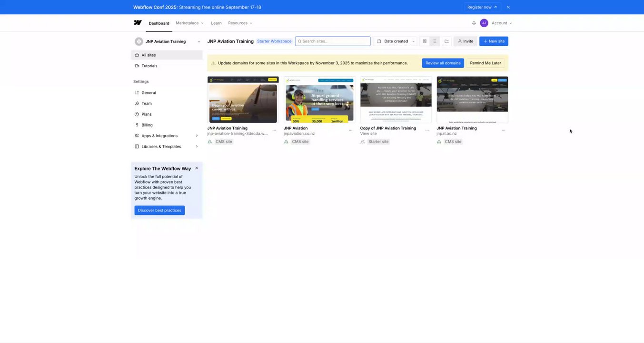Image resolution: width=644 pixels, height=343 pixels.
Task: Click the Webflow logo in the navbar
Action: (138, 23)
